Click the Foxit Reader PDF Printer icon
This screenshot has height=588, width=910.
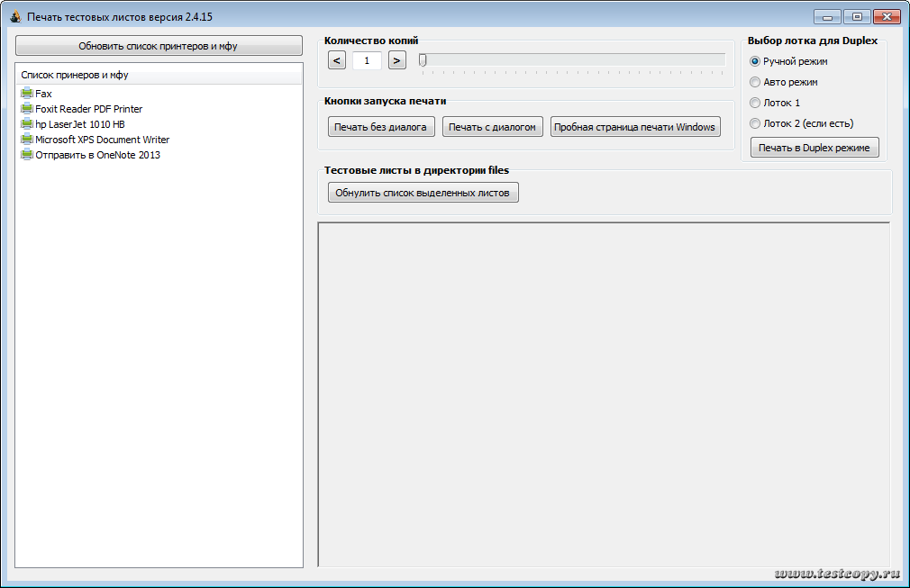[x=27, y=109]
